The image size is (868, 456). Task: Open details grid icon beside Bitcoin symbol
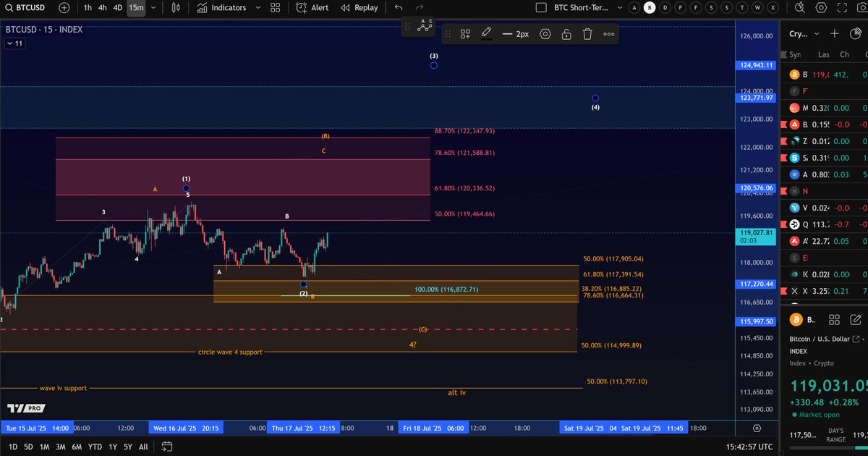tap(833, 319)
